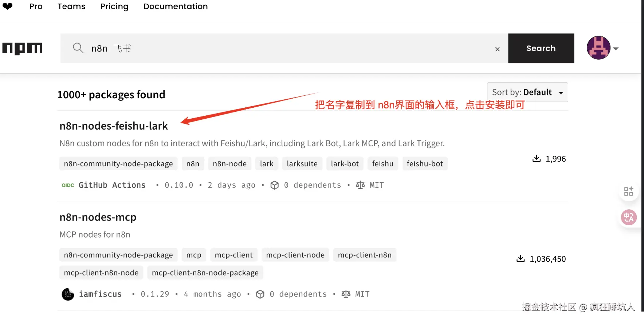Select the feishu-bot keyword tag

(425, 164)
